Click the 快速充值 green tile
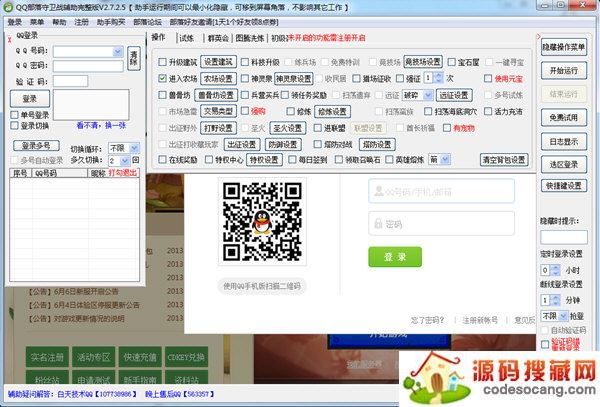600x407 pixels. coord(140,357)
